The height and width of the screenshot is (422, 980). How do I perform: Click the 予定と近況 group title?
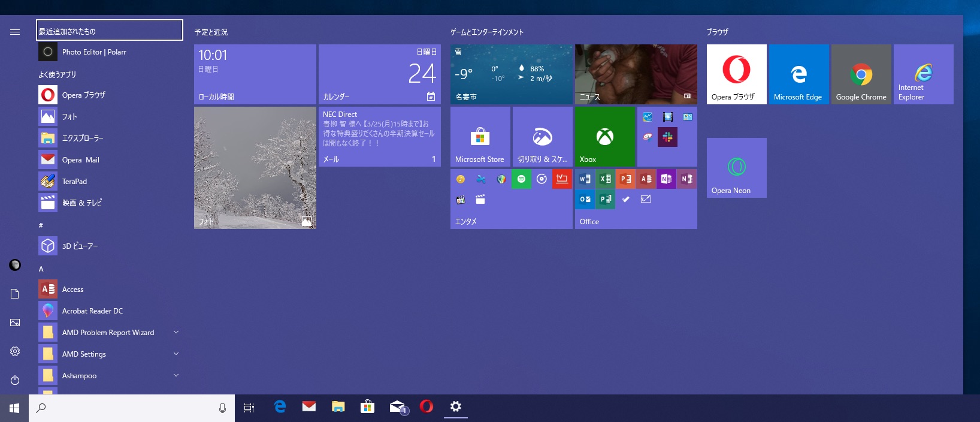pyautogui.click(x=211, y=32)
